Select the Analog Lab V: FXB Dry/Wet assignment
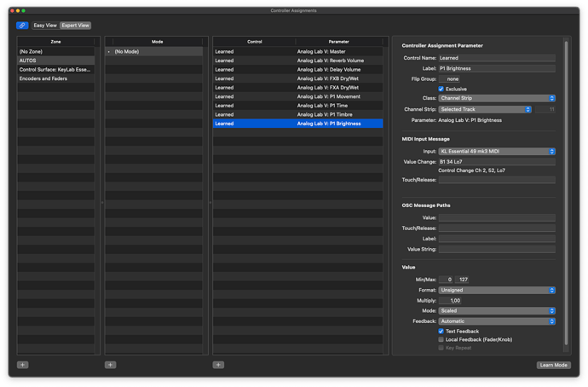Image resolution: width=588 pixels, height=387 pixels. 298,78
